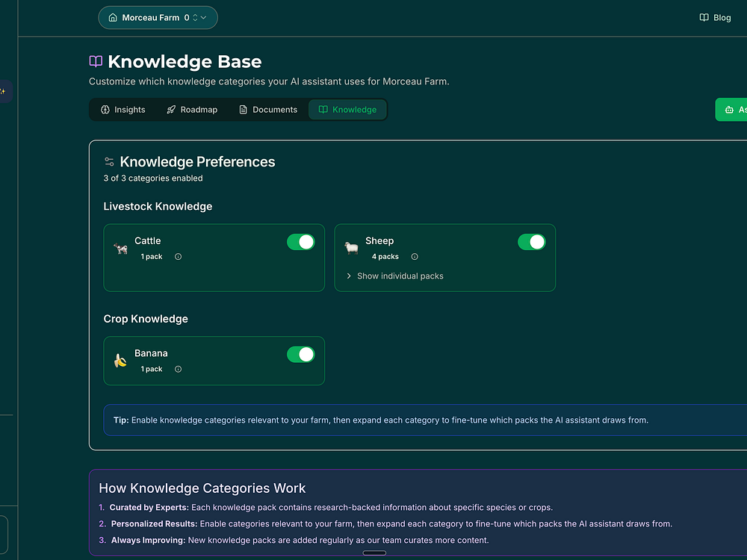Click the cow emoji icon on Cattle card
Image resolution: width=747 pixels, height=560 pixels.
pos(120,248)
